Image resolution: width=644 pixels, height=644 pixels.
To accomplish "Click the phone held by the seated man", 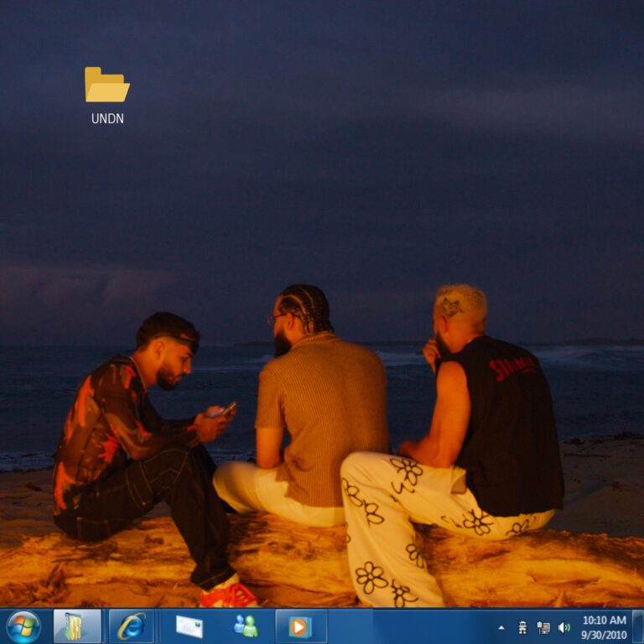I will pos(227,409).
